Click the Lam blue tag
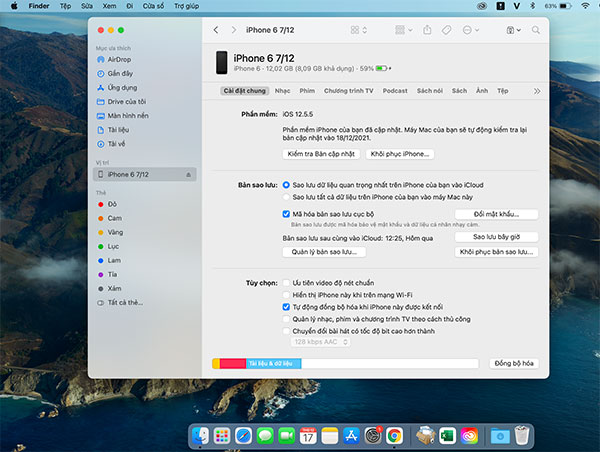600x452 pixels. tap(109, 261)
